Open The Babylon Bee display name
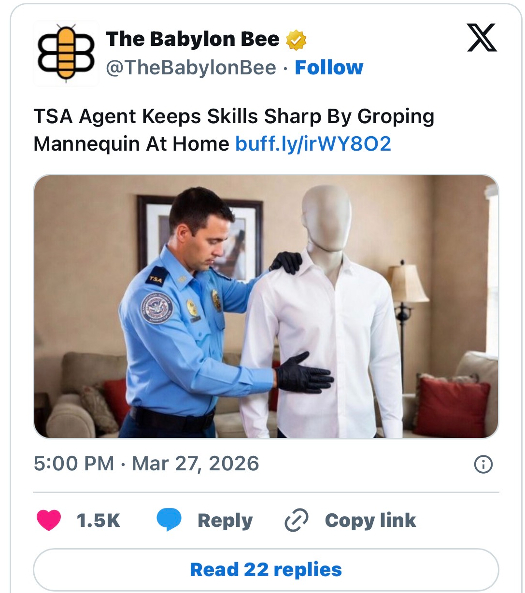525x593 pixels. coord(193,39)
